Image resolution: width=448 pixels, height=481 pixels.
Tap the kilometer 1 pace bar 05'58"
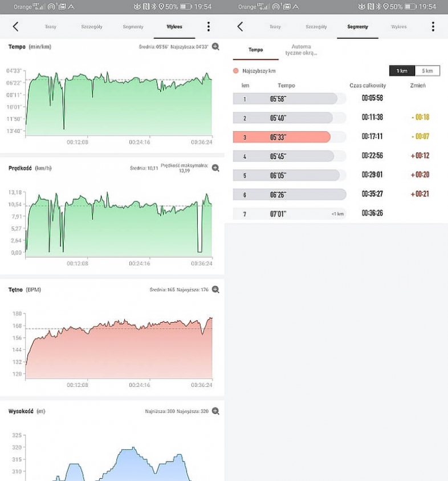click(285, 99)
